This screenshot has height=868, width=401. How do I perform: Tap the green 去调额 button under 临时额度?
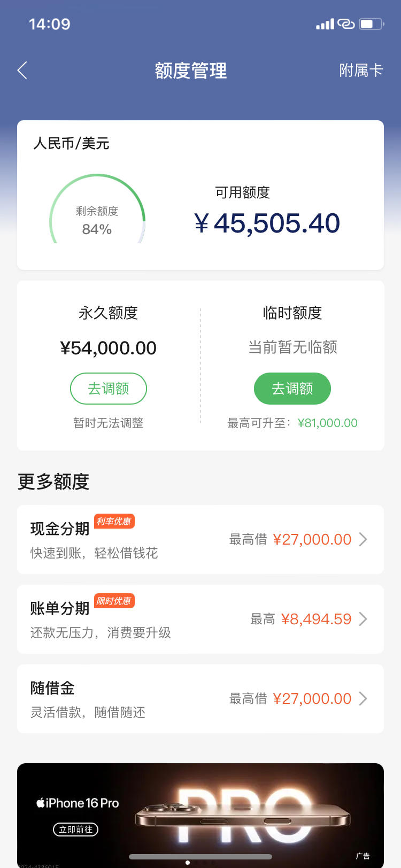coord(292,389)
